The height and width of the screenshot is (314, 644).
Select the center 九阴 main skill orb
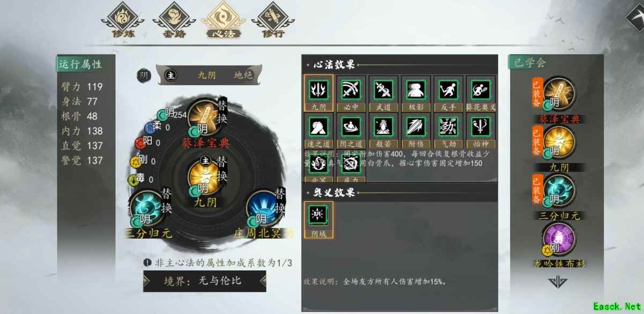point(203,178)
